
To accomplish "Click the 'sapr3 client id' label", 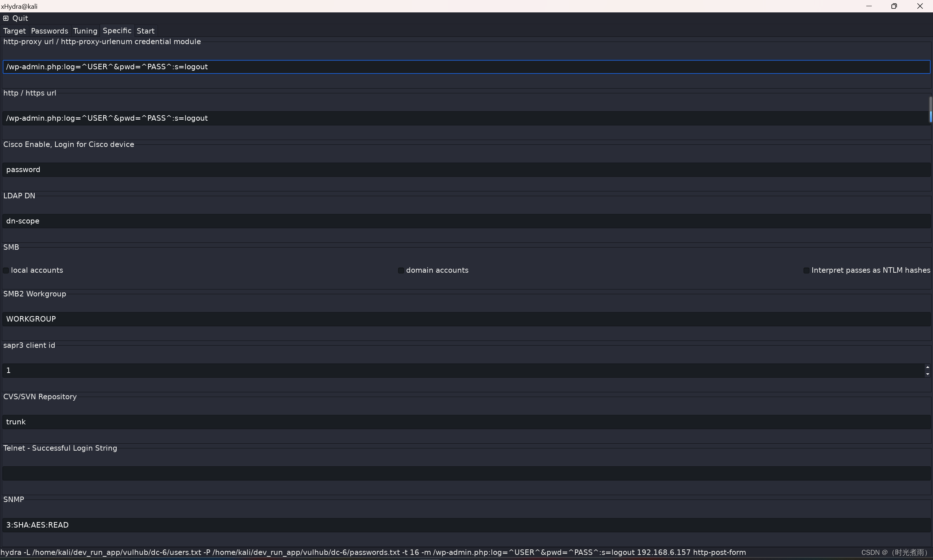I will (29, 345).
